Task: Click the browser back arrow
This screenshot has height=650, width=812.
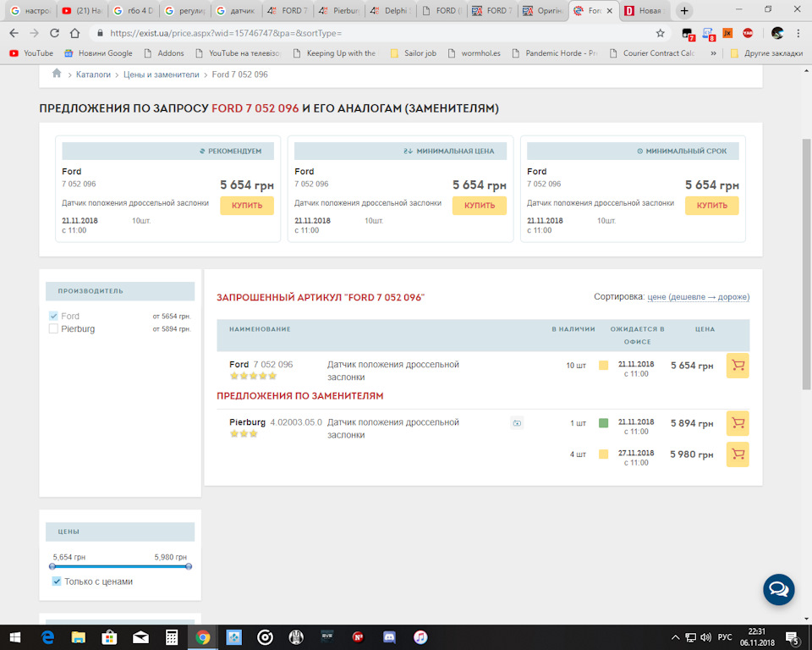Action: (x=14, y=33)
